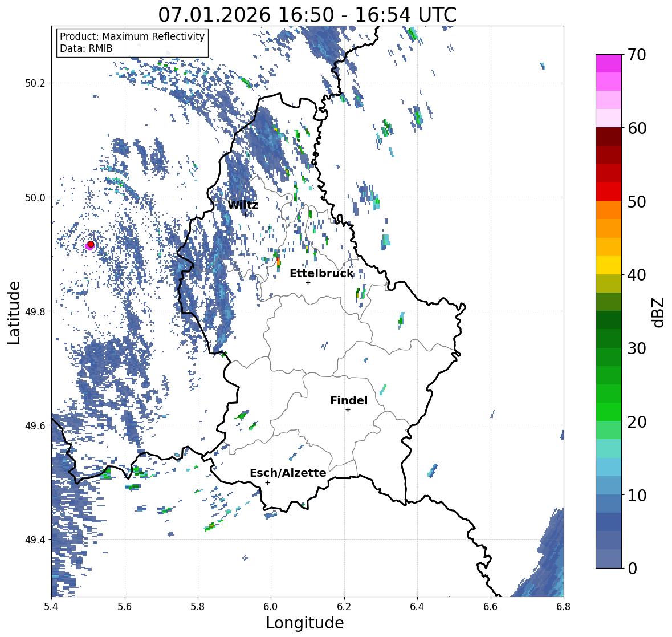Image resolution: width=672 pixels, height=637 pixels.
Task: Click the 50 value on the colorbar
Action: click(637, 201)
